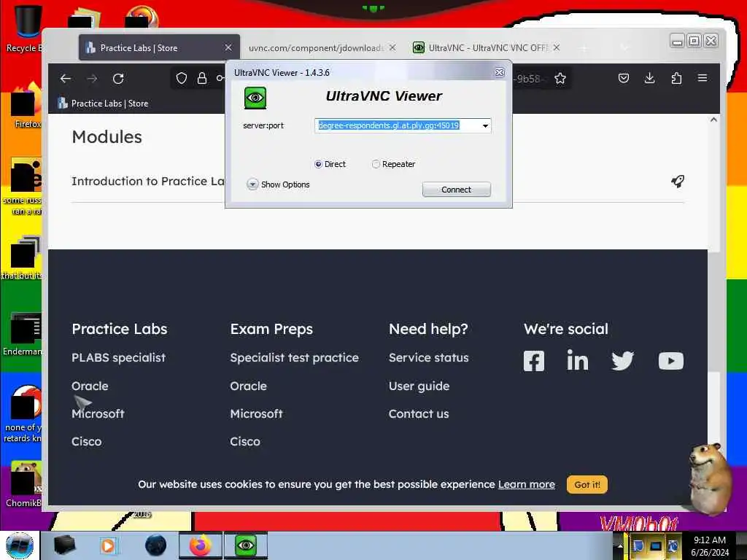The height and width of the screenshot is (560, 747).
Task: Click Cisco under Exam Preps
Action: (245, 441)
